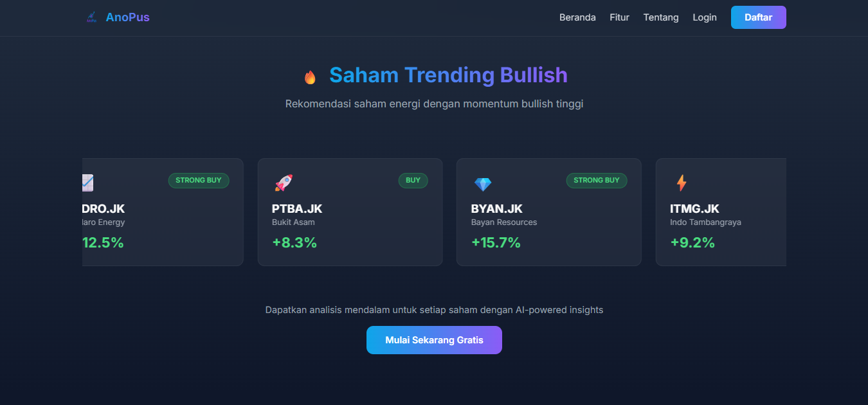Viewport: 868px width, 405px height.
Task: Click Mulai Sekarang Gratis button
Action: tap(434, 340)
